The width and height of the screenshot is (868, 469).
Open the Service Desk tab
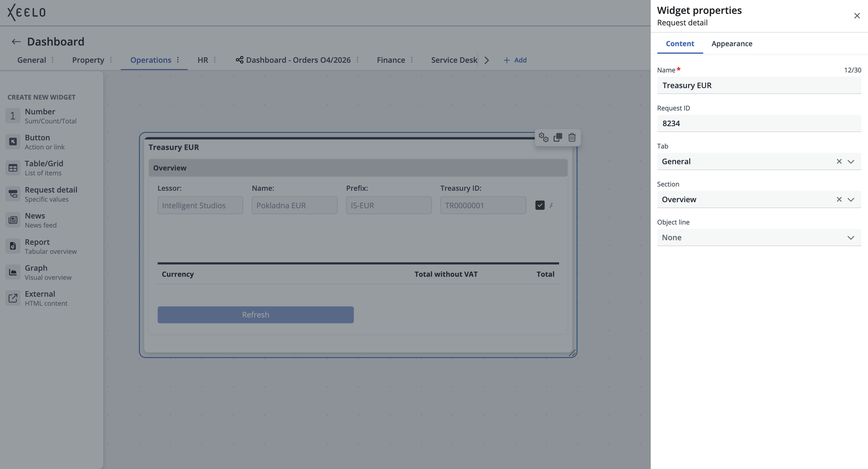point(454,60)
